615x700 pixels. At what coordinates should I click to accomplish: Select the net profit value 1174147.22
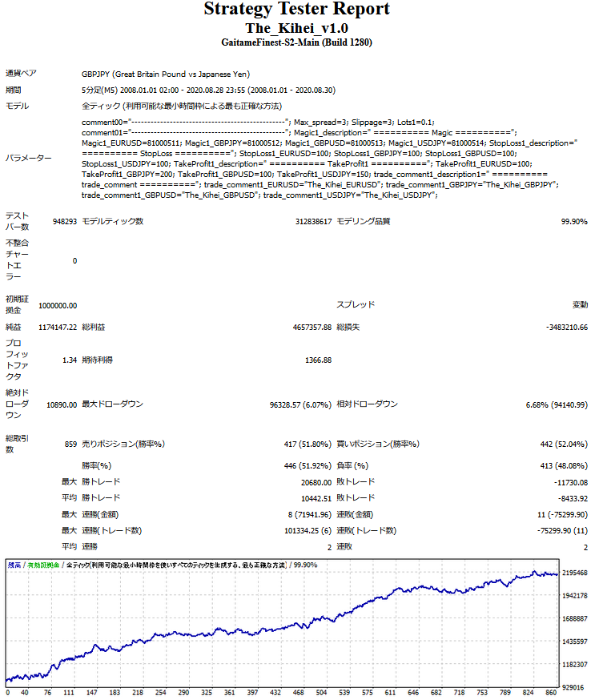[57, 328]
